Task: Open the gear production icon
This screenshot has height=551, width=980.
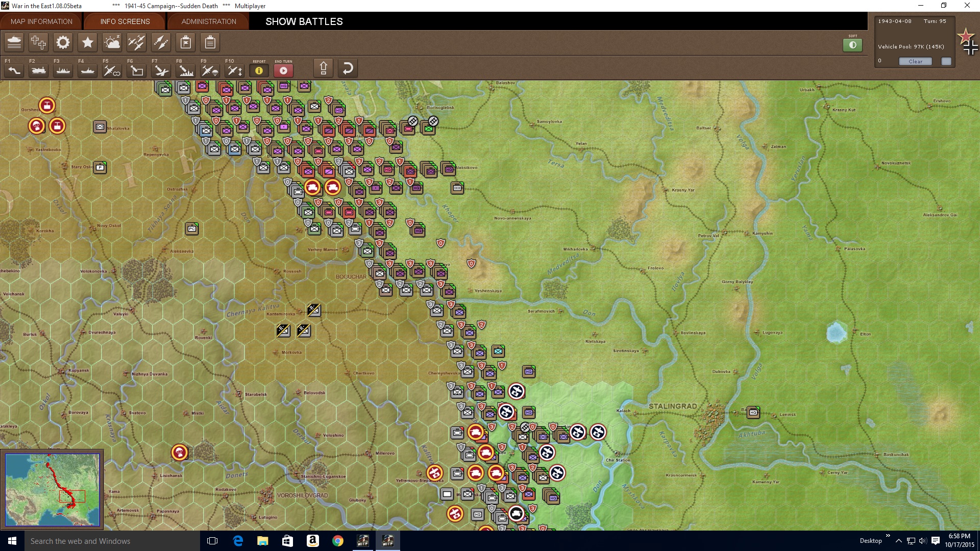Action: [x=63, y=42]
